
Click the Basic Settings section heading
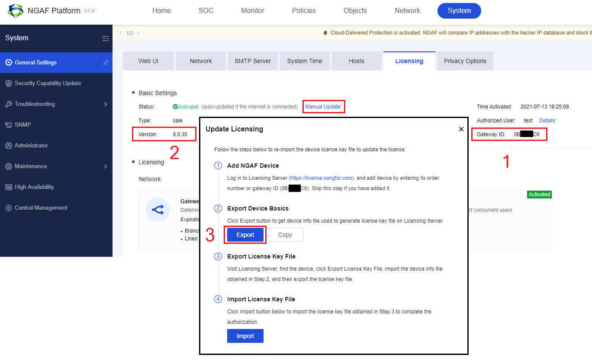158,93
